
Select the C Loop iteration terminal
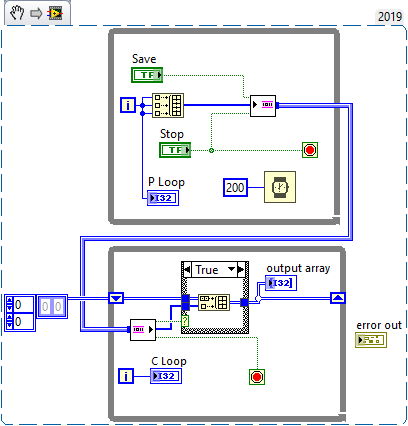coord(126,376)
